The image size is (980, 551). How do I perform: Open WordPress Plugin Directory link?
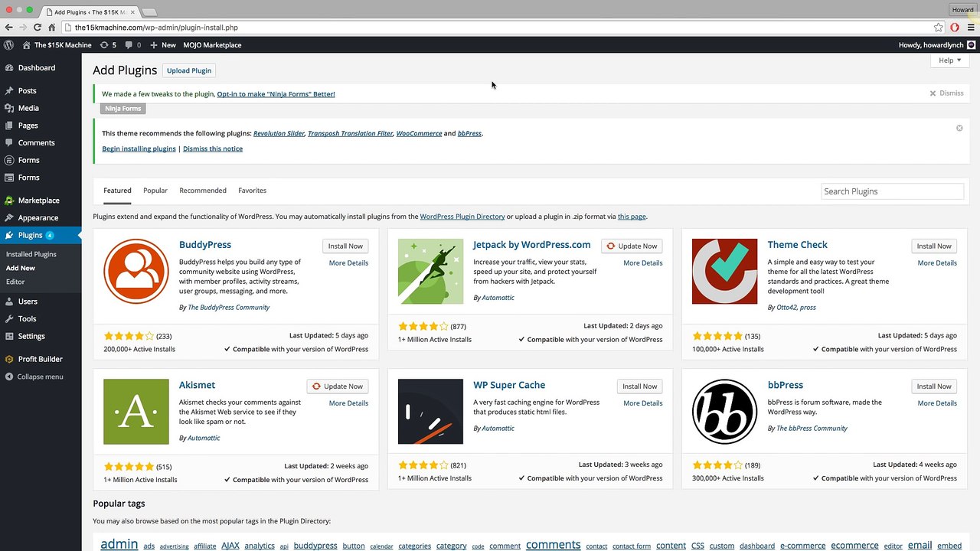(x=462, y=217)
